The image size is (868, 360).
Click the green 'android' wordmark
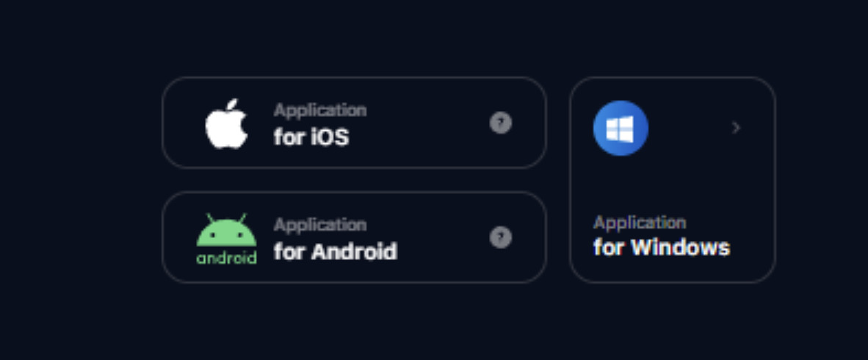[226, 258]
